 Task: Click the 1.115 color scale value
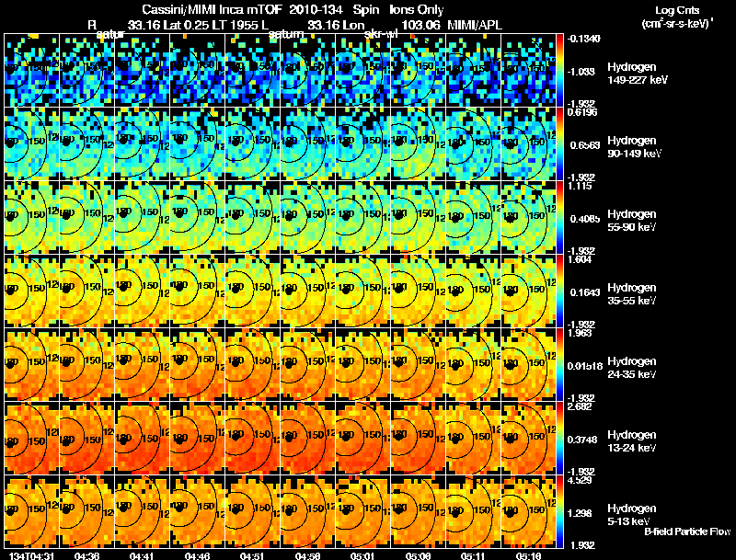[580, 186]
